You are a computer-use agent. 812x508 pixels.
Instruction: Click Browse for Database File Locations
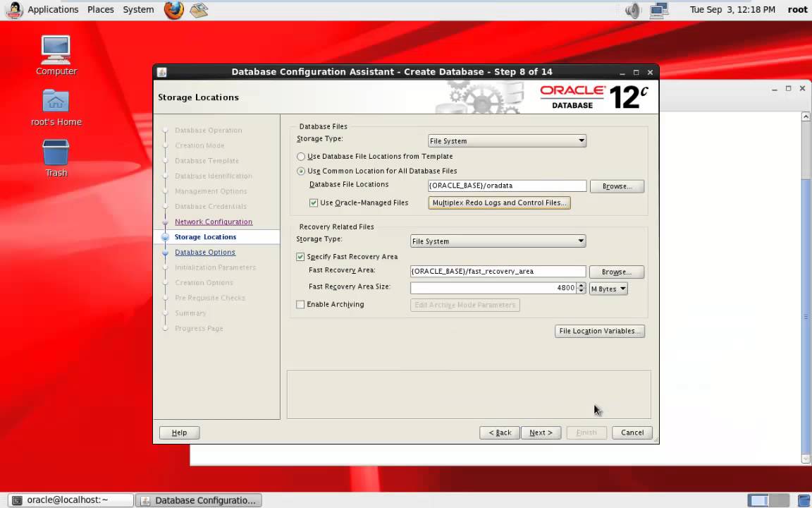[x=617, y=186]
